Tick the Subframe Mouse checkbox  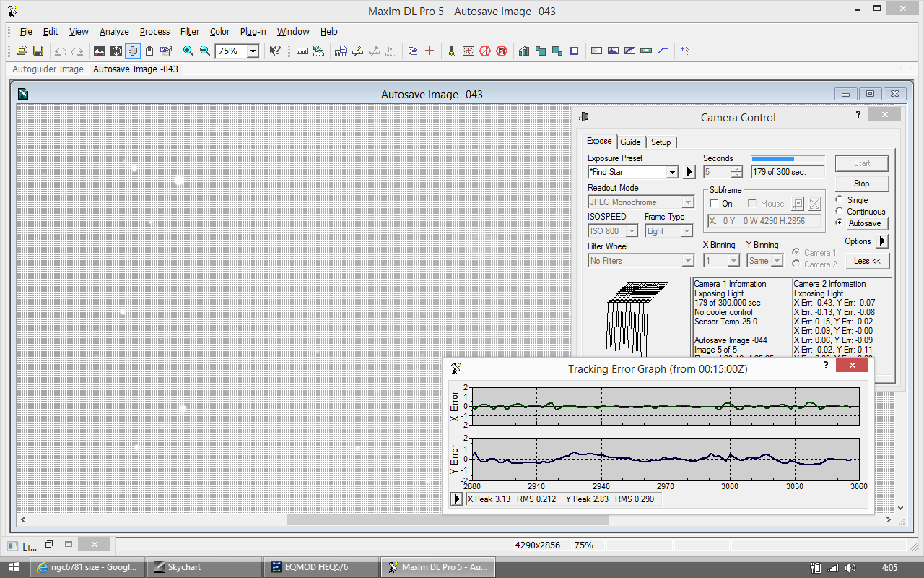click(x=752, y=204)
